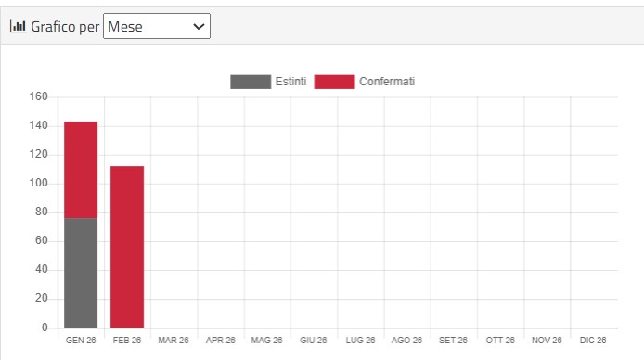Image resolution: width=644 pixels, height=360 pixels.
Task: Click the 140 y-axis value
Action: pos(38,125)
